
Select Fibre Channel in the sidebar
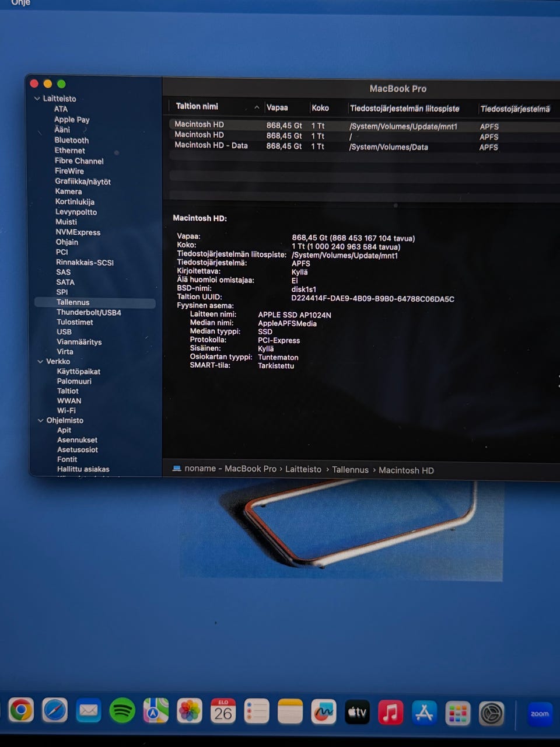click(79, 161)
